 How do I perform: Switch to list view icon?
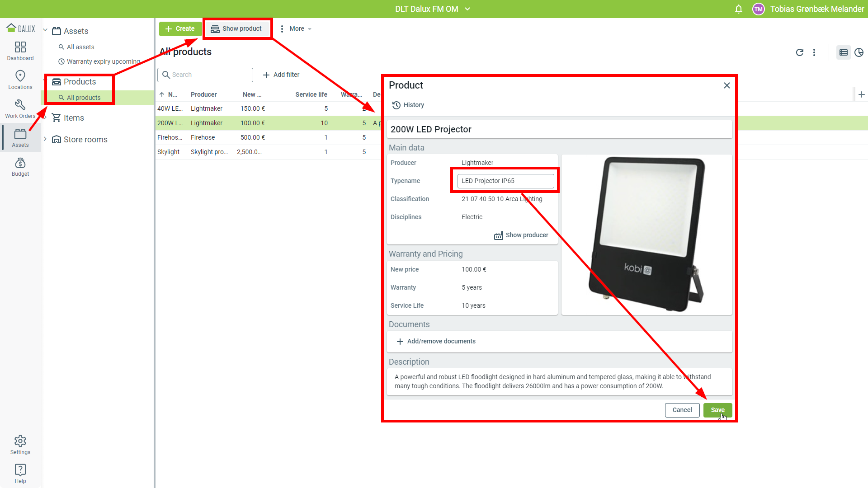tap(844, 52)
